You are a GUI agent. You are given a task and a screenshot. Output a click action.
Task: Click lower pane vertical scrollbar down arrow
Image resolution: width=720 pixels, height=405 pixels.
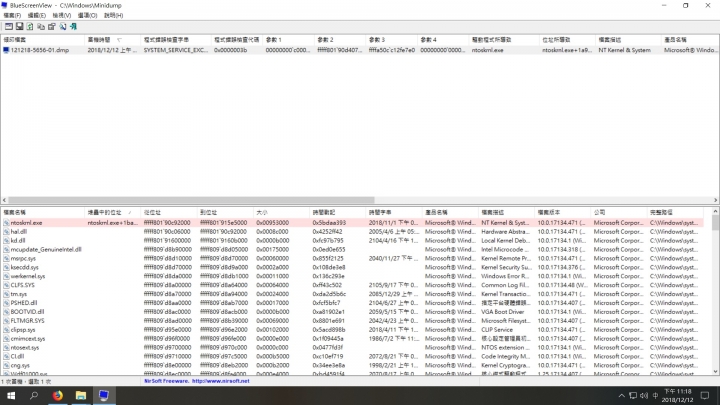(x=715, y=371)
